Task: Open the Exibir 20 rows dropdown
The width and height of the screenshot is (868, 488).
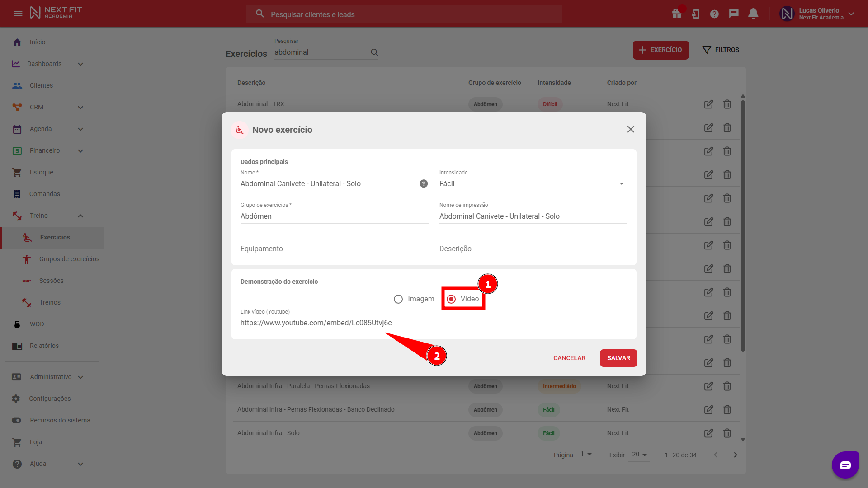Action: 639,455
